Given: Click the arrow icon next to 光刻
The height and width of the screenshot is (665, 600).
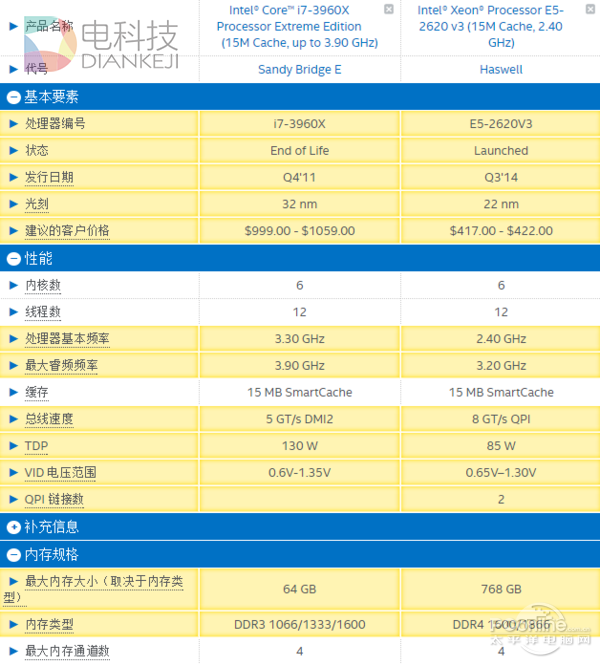Looking at the screenshot, I should (x=13, y=204).
